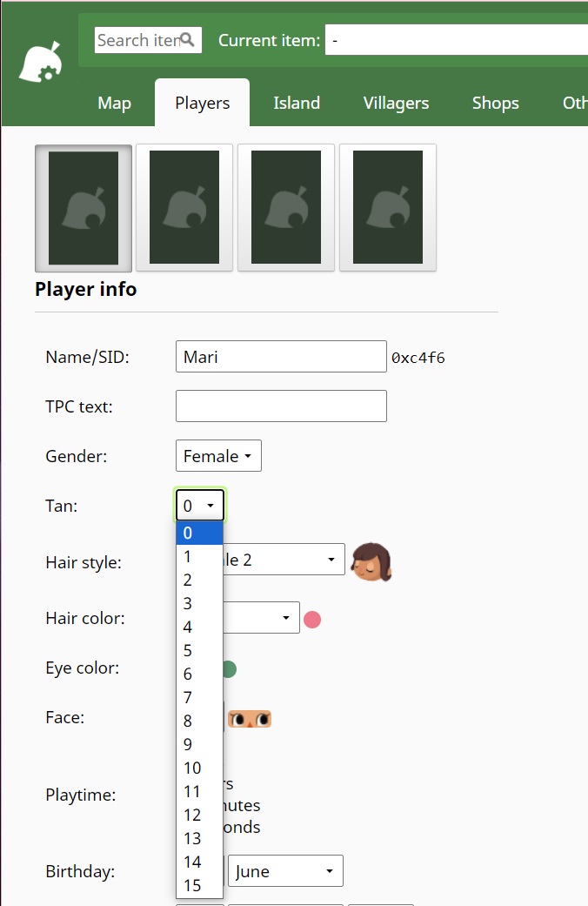Select the fourth player slot thumbnail

[387, 208]
